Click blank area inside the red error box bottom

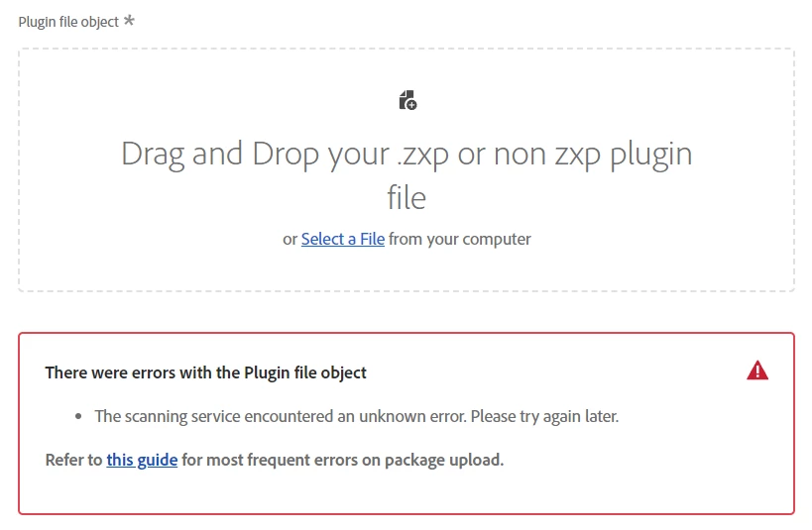click(x=406, y=491)
